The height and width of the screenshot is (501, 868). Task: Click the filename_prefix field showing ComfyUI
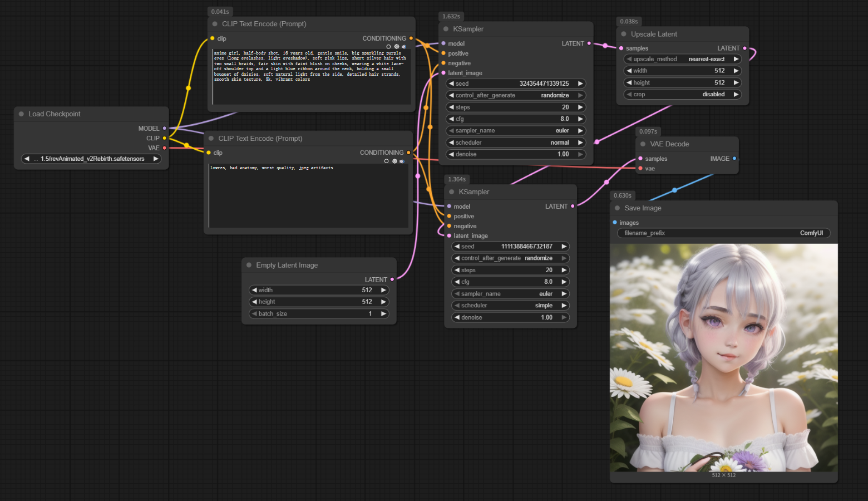[723, 233]
